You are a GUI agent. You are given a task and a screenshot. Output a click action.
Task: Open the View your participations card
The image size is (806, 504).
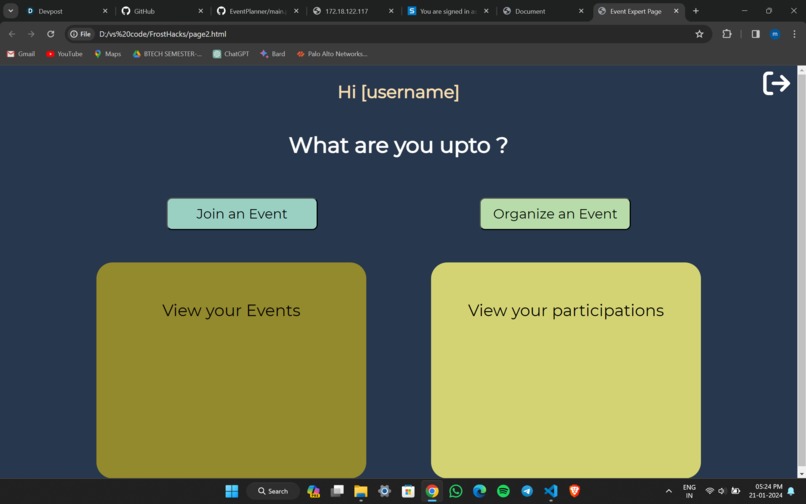[566, 370]
